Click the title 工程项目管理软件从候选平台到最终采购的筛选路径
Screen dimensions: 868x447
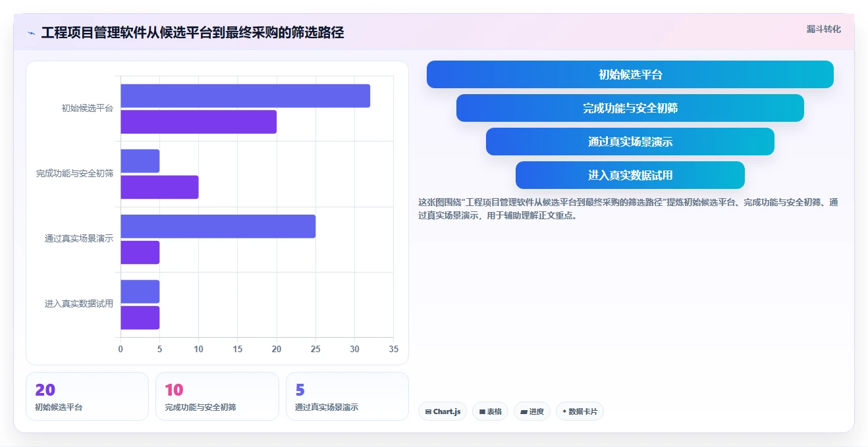coord(192,32)
